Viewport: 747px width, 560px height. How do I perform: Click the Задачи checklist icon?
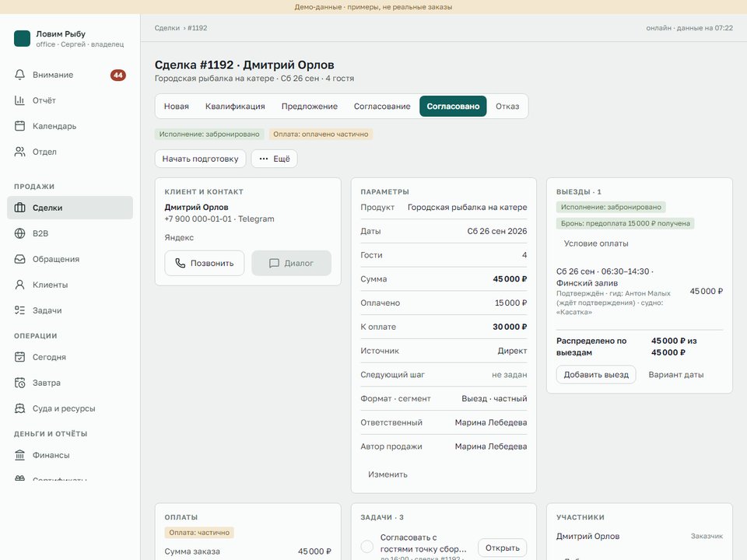coord(19,310)
